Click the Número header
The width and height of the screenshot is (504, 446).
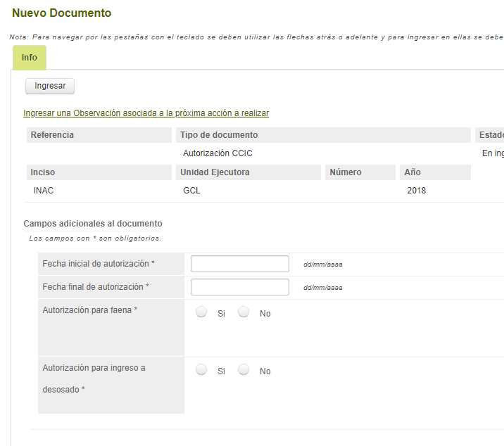point(360,172)
